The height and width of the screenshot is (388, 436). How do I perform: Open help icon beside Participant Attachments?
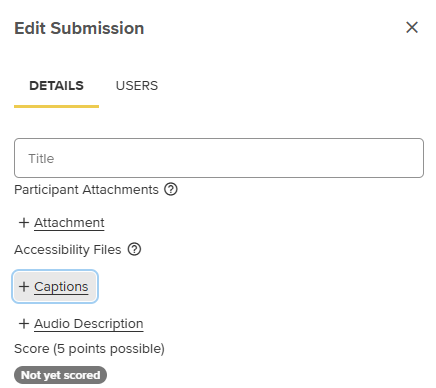point(171,189)
